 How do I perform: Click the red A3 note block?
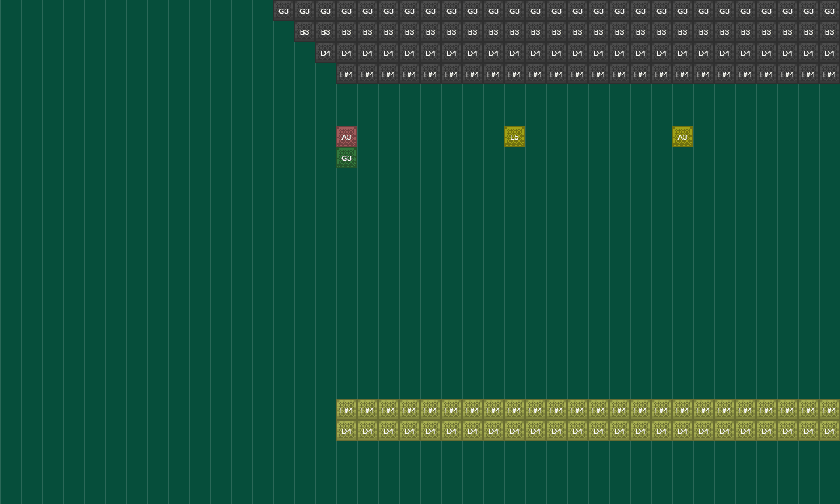[346, 136]
